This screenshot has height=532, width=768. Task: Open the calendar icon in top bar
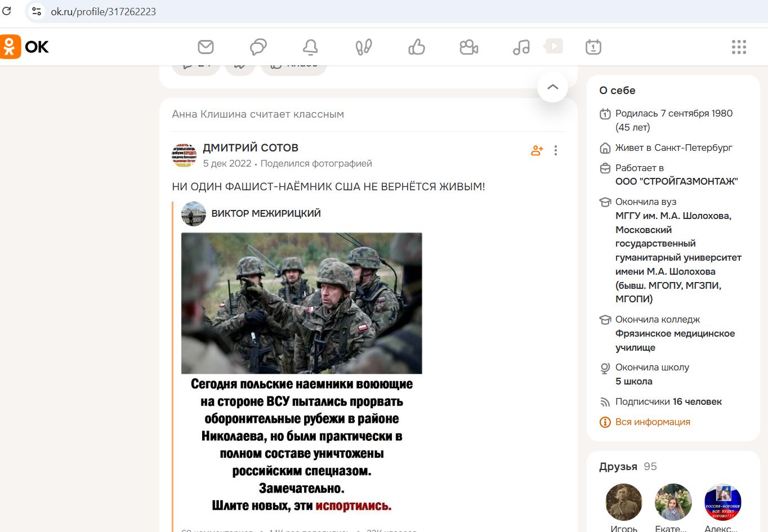tap(593, 47)
